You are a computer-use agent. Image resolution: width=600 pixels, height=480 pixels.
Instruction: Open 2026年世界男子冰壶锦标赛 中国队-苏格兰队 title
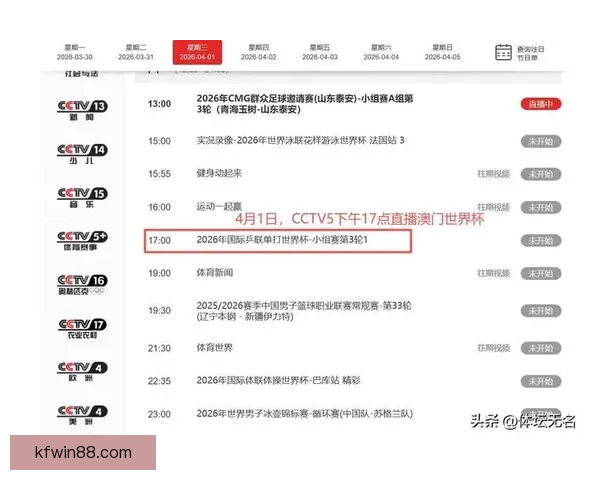(305, 414)
